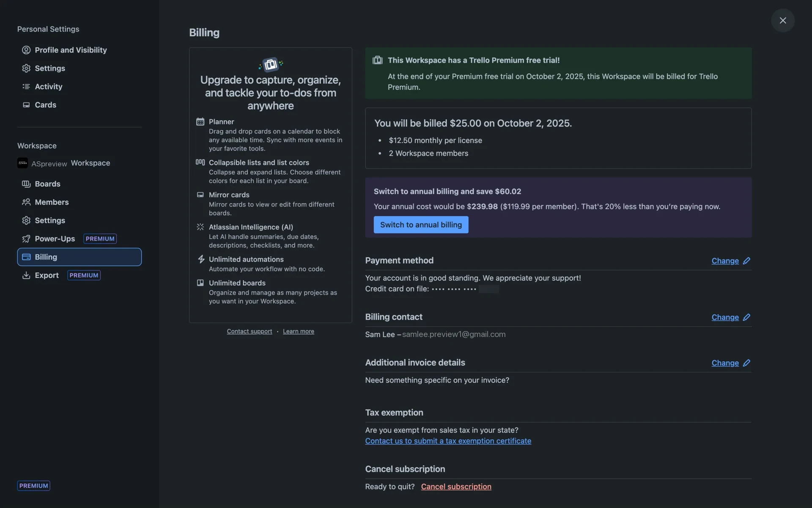812x508 pixels.
Task: Click the personal Settings gear icon under Profile and Visibility
Action: click(26, 68)
